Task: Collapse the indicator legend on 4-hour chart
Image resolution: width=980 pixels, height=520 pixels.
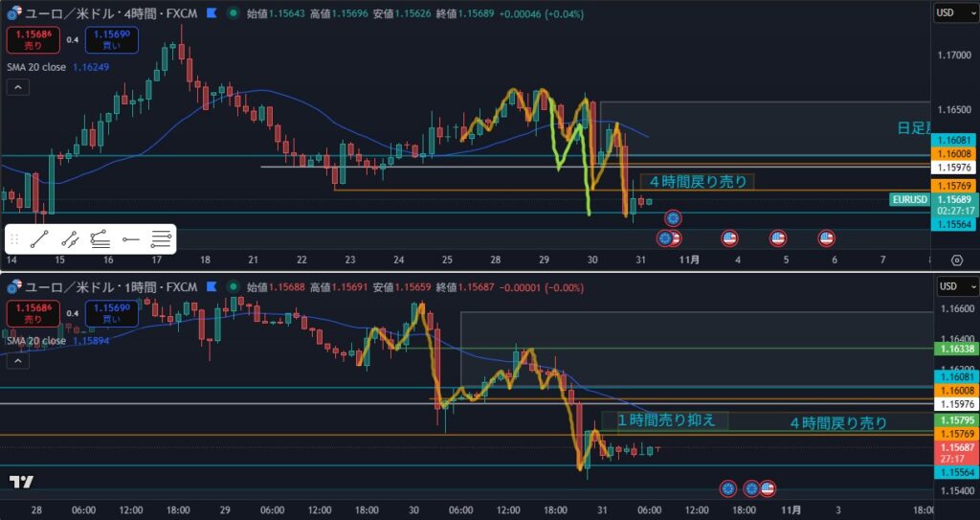Action: coord(17,87)
